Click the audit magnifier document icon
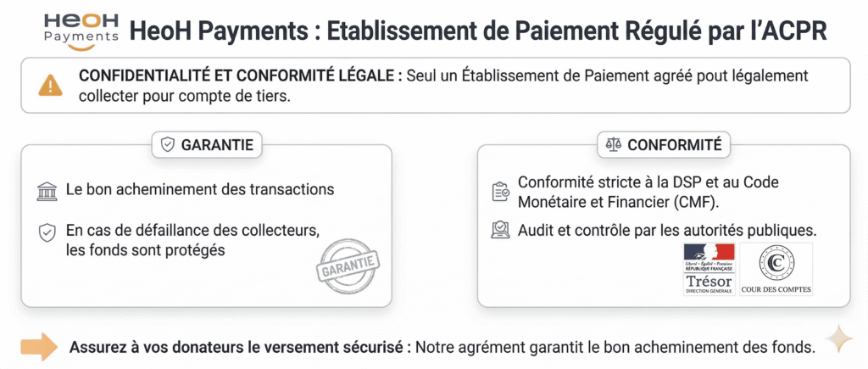 tap(500, 229)
